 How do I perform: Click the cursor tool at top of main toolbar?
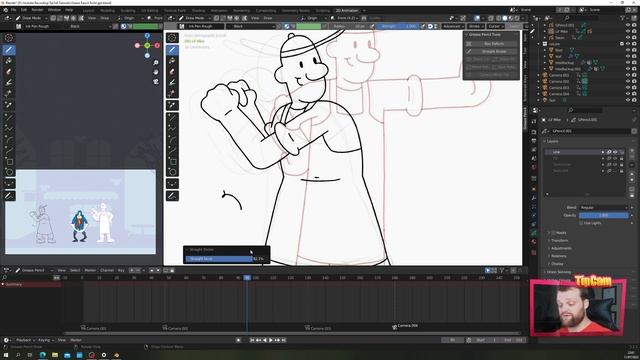pos(172,38)
